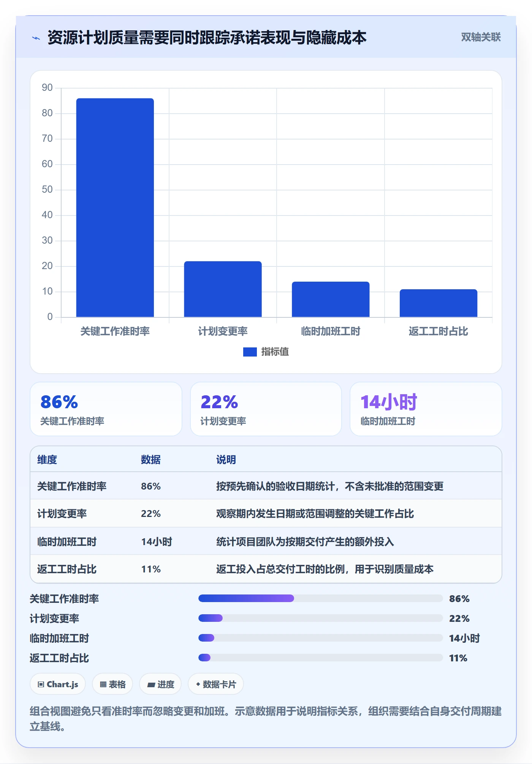Click the 双轴关联 label in the header

click(x=481, y=37)
